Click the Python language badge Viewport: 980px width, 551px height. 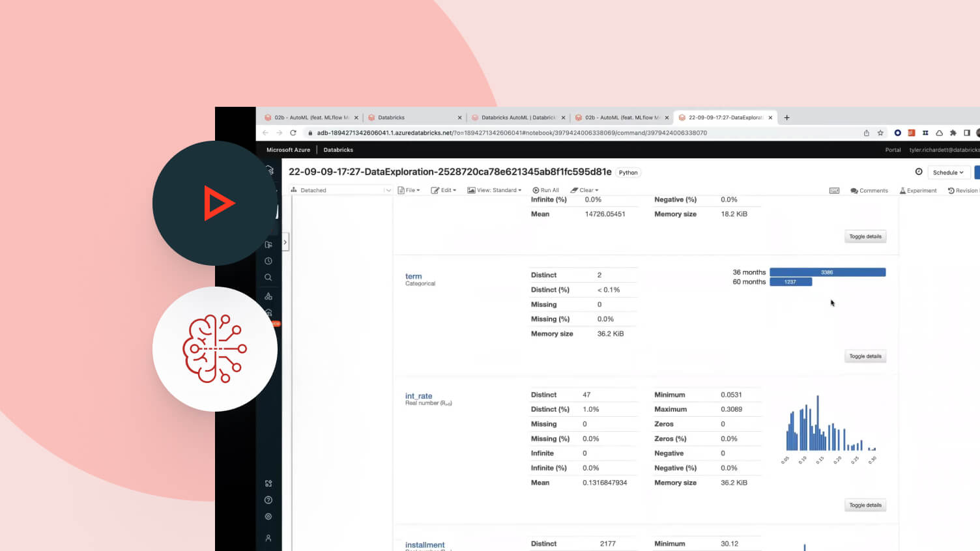pos(628,173)
